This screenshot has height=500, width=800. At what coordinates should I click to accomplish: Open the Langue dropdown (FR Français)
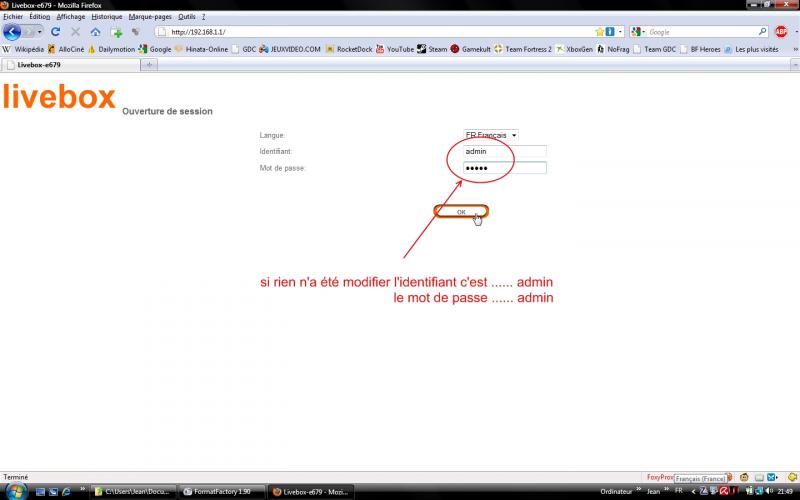[x=491, y=135]
